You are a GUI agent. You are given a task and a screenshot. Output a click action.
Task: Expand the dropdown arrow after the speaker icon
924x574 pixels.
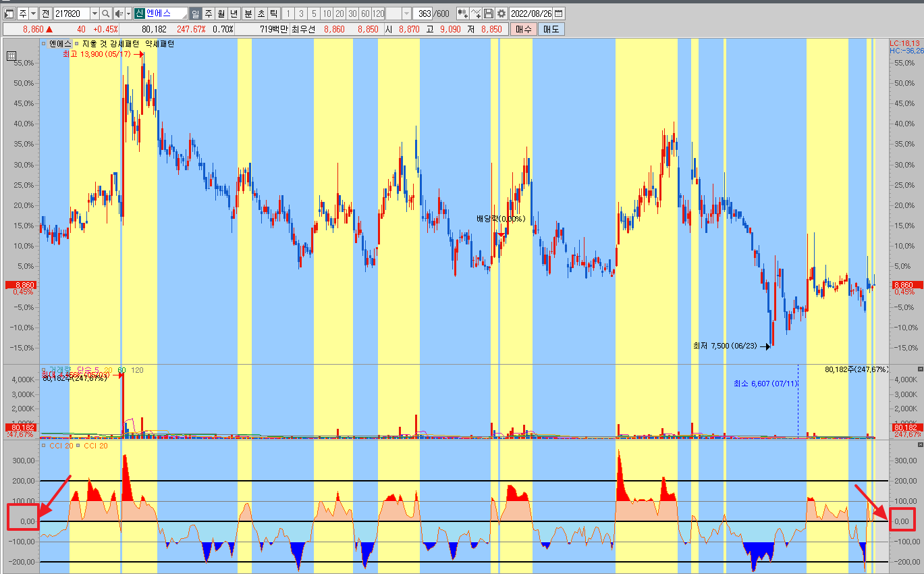[x=128, y=14]
